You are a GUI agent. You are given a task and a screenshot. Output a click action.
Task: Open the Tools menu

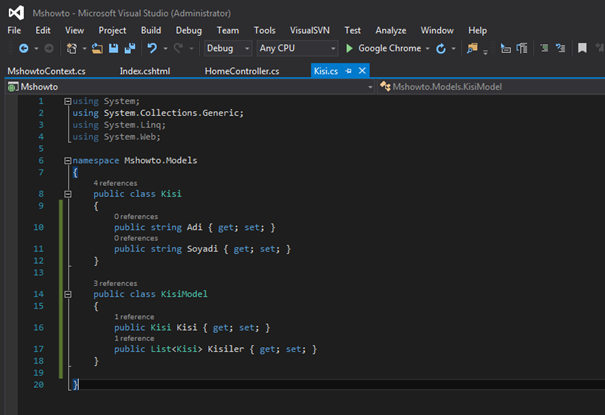point(265,30)
